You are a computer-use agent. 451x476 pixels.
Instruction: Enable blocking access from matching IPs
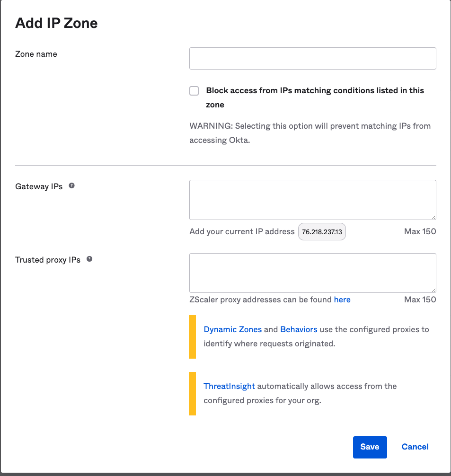coord(194,90)
